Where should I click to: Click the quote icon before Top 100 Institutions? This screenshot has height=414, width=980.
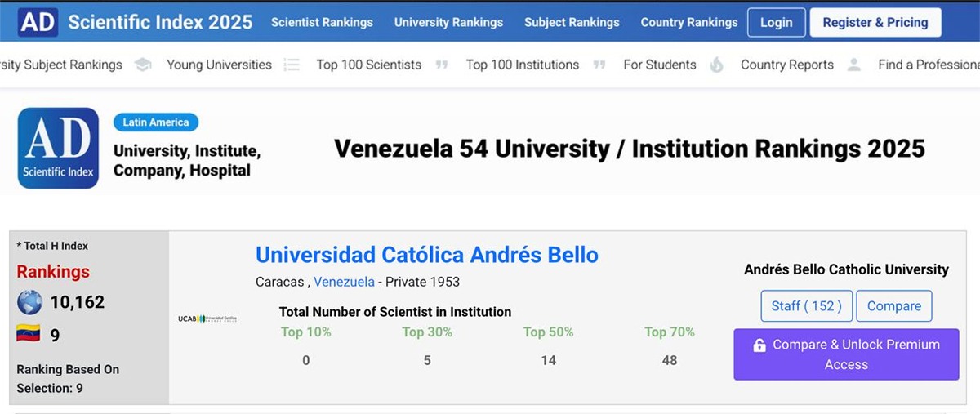(x=442, y=65)
